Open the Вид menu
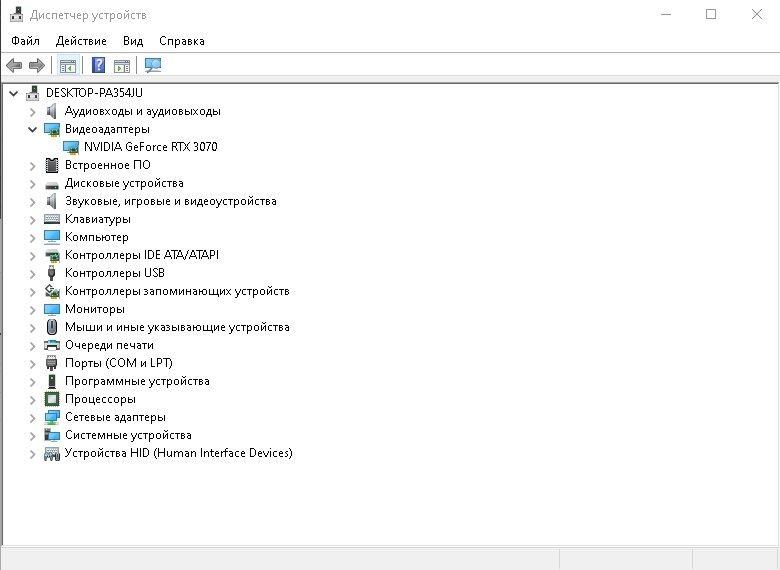 tap(133, 41)
